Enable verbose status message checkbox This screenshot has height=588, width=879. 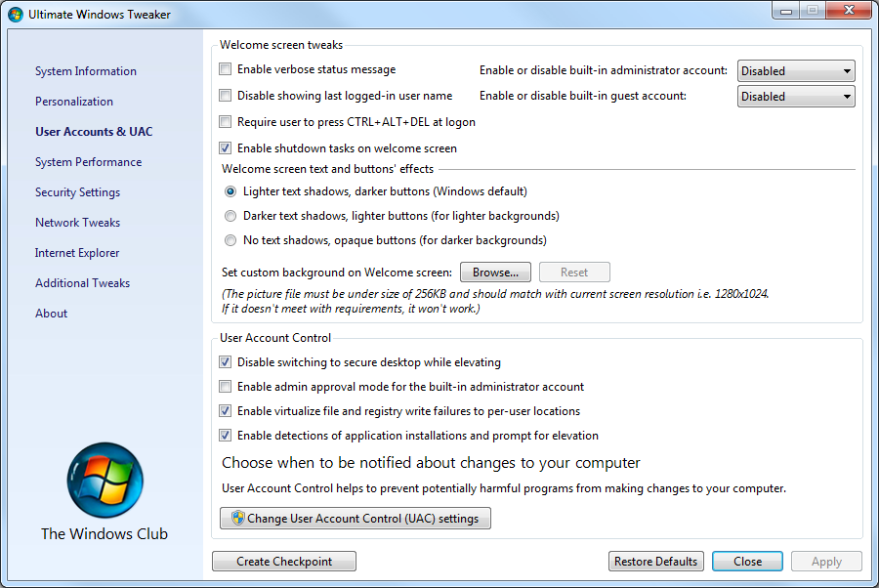pyautogui.click(x=226, y=69)
